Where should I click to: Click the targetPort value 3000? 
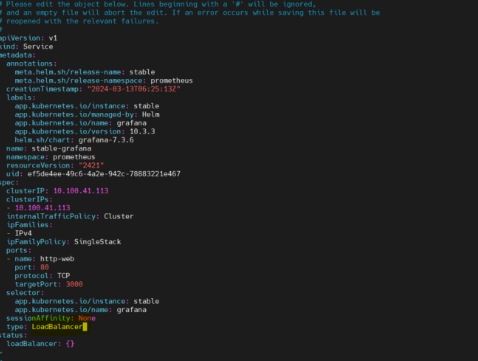74,284
